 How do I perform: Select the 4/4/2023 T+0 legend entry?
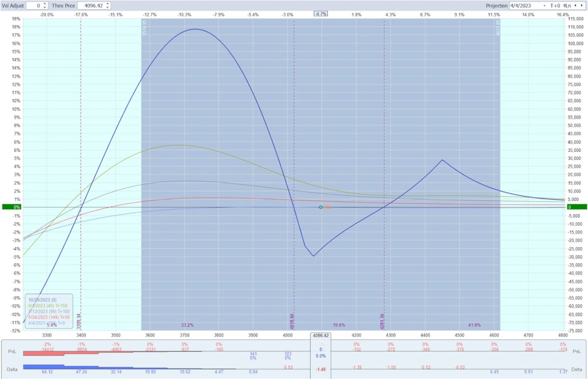46,323
